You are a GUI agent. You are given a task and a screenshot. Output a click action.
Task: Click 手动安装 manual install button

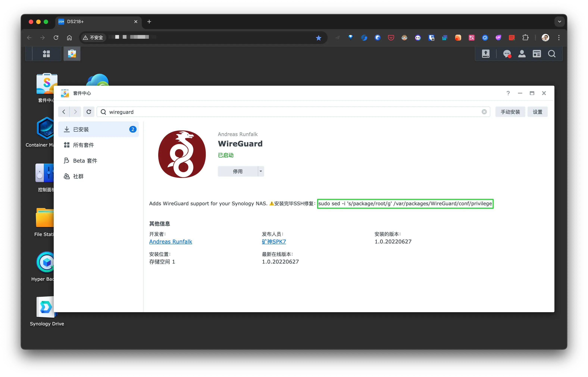tap(510, 112)
